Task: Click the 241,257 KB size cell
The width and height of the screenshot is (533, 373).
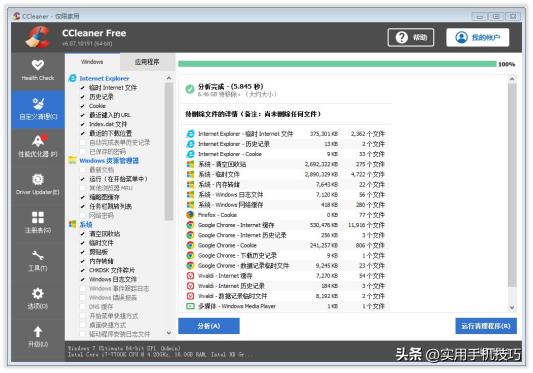Action: point(324,245)
